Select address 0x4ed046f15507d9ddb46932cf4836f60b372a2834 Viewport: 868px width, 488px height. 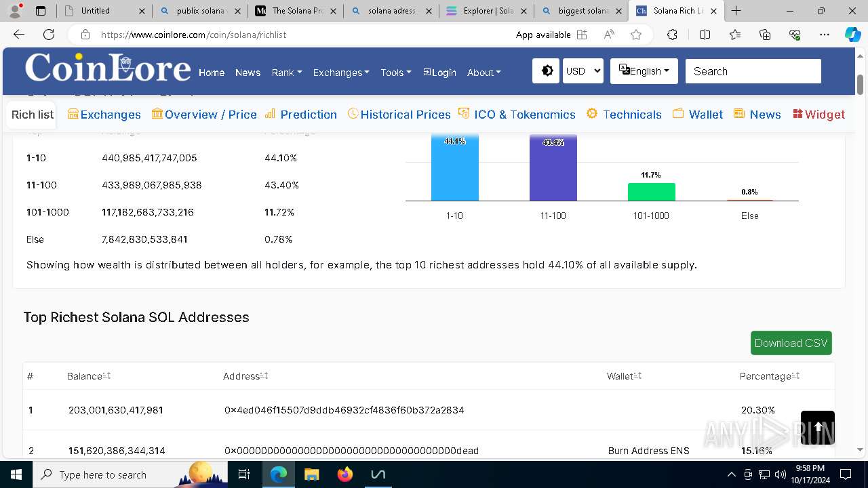pyautogui.click(x=344, y=410)
